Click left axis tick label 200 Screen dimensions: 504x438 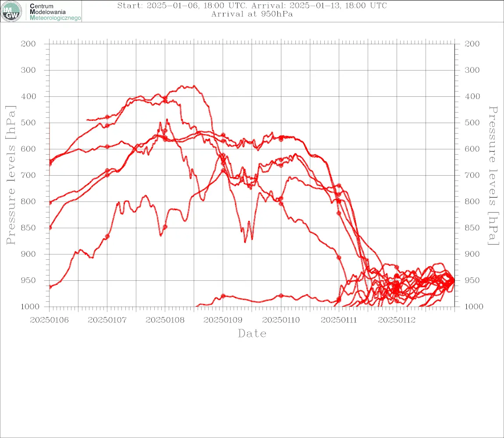click(x=28, y=44)
